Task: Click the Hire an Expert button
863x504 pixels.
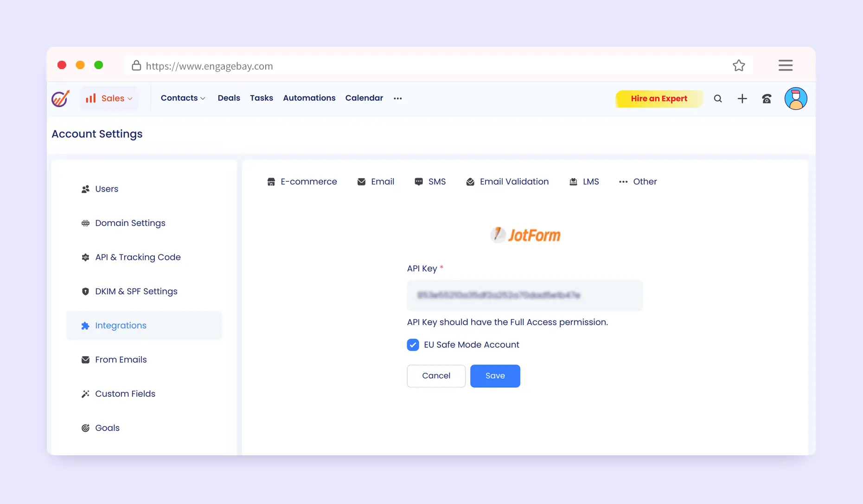Action: coord(658,98)
